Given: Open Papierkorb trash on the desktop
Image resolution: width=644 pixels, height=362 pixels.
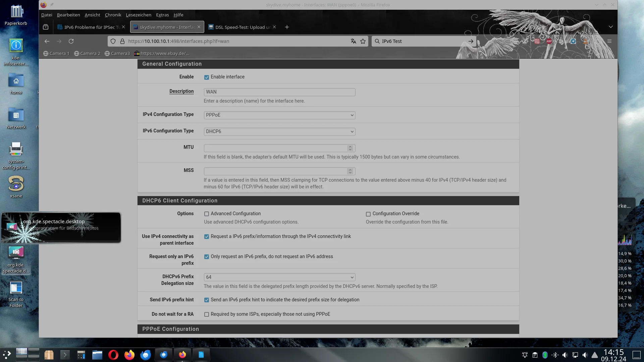Looking at the screenshot, I should click(16, 15).
